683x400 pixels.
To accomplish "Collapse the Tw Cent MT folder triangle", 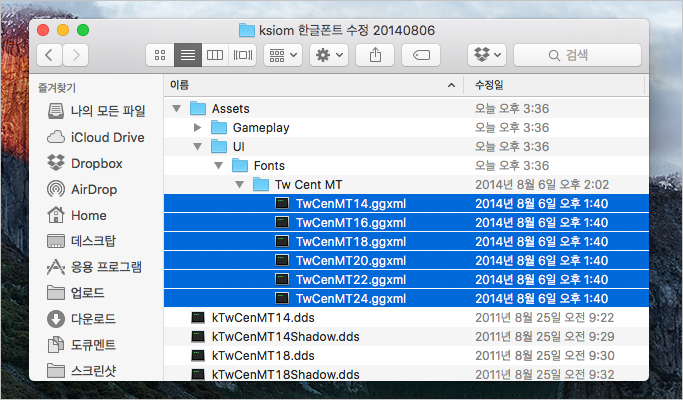I will [x=239, y=185].
